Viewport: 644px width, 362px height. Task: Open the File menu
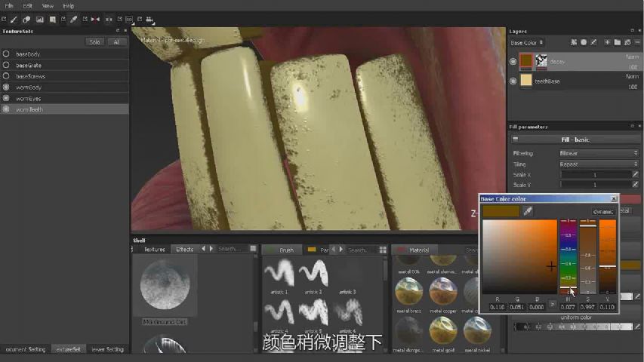pos(9,6)
